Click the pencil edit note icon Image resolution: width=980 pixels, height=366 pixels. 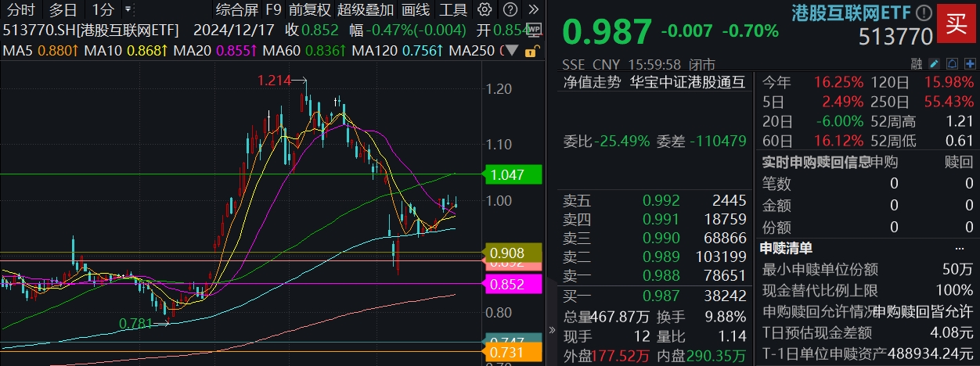[x=935, y=63]
